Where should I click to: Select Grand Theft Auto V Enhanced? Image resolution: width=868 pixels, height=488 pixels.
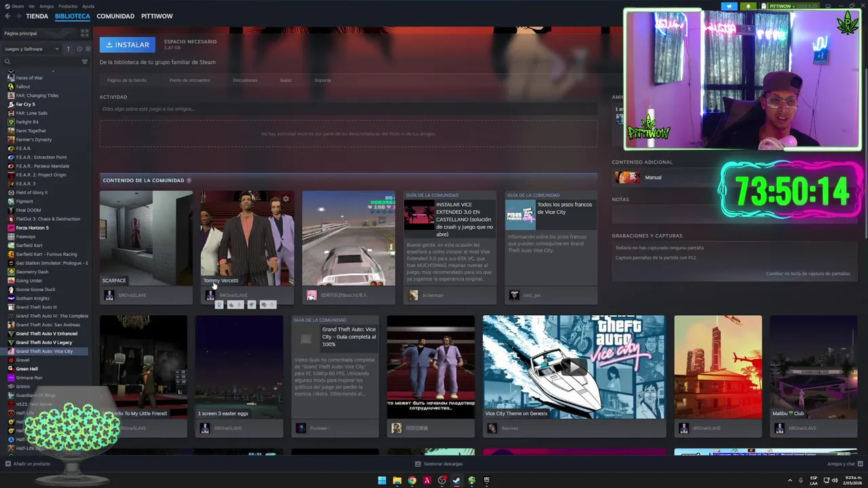46,333
